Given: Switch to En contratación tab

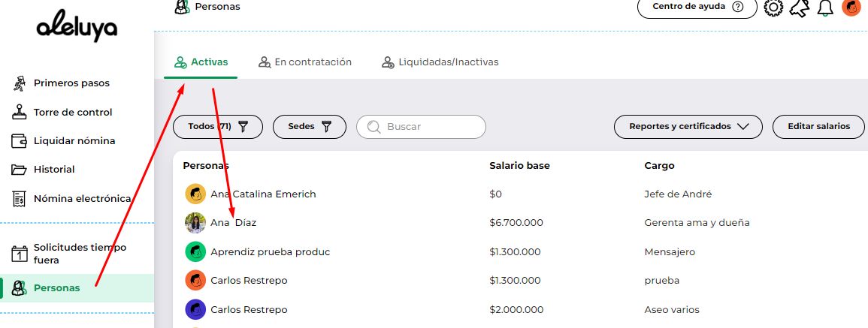Looking at the screenshot, I should click(305, 62).
